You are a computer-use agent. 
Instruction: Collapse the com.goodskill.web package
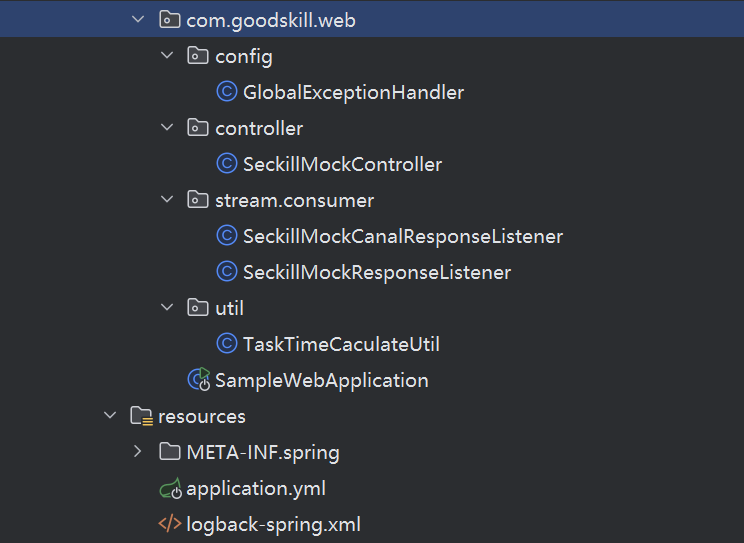(138, 20)
